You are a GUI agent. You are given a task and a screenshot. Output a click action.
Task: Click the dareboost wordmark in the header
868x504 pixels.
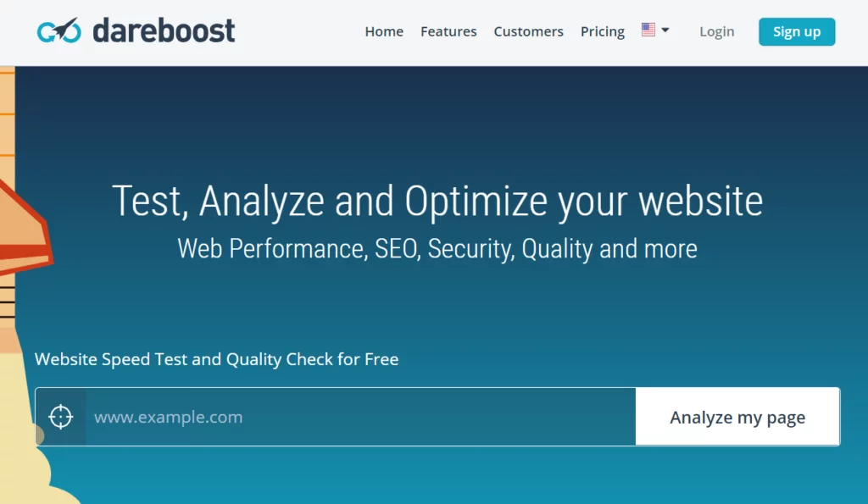click(164, 30)
